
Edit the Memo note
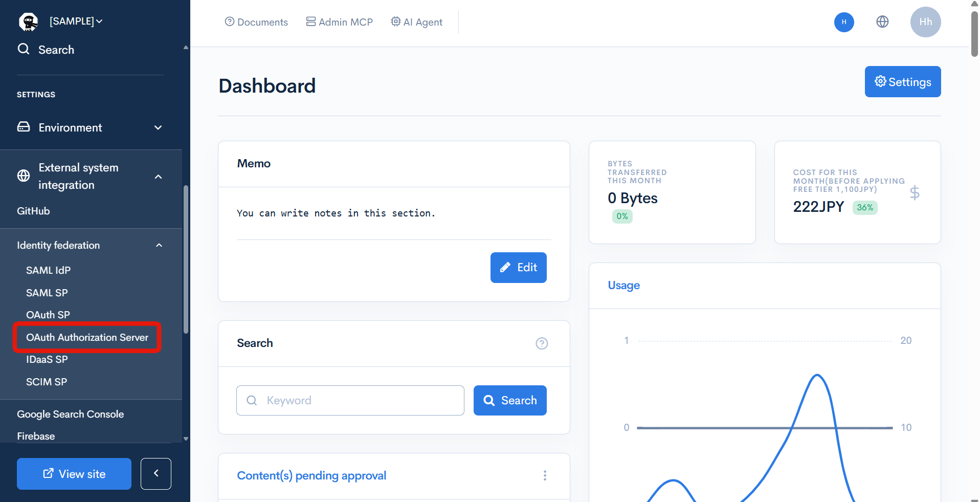tap(519, 268)
